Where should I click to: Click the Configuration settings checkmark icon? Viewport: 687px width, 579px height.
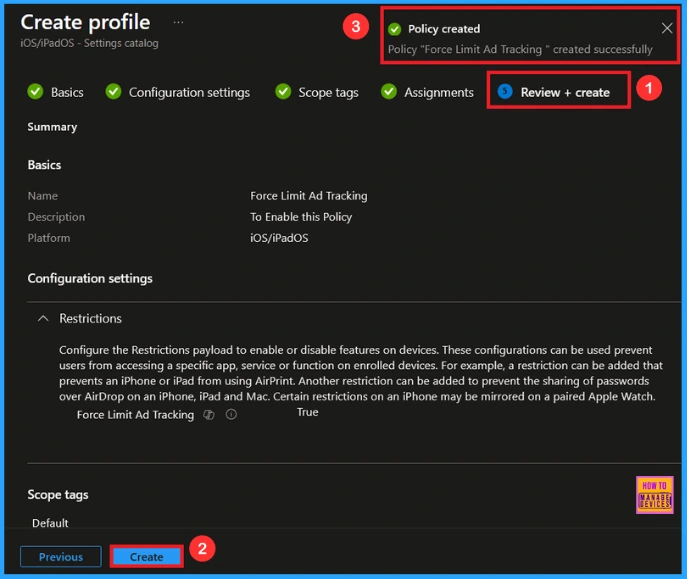pos(113,92)
